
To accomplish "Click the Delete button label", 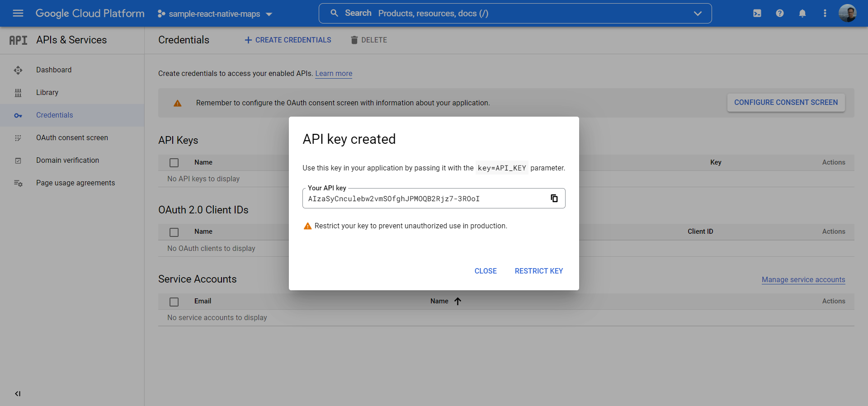I will pyautogui.click(x=374, y=40).
